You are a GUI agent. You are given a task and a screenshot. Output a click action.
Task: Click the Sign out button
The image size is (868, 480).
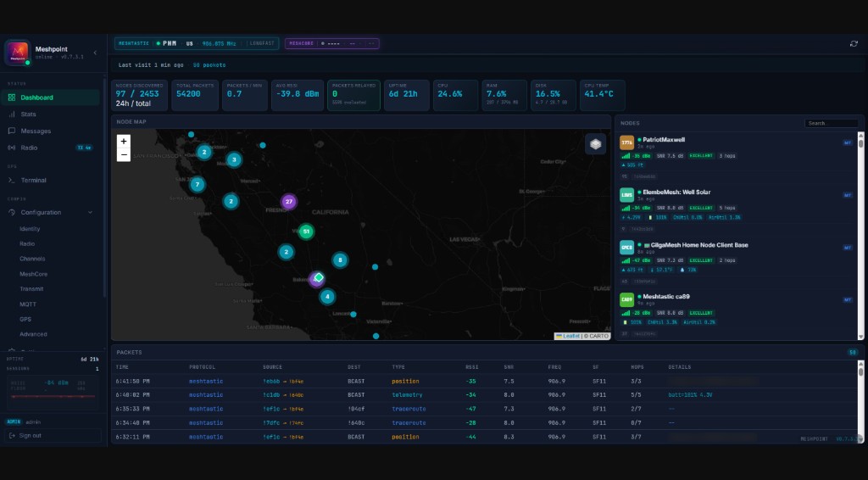[53, 436]
